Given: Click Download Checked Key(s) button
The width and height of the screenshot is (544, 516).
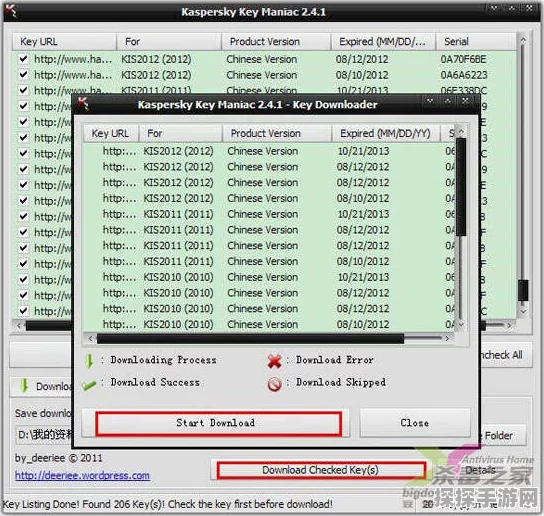Looking at the screenshot, I should (320, 470).
